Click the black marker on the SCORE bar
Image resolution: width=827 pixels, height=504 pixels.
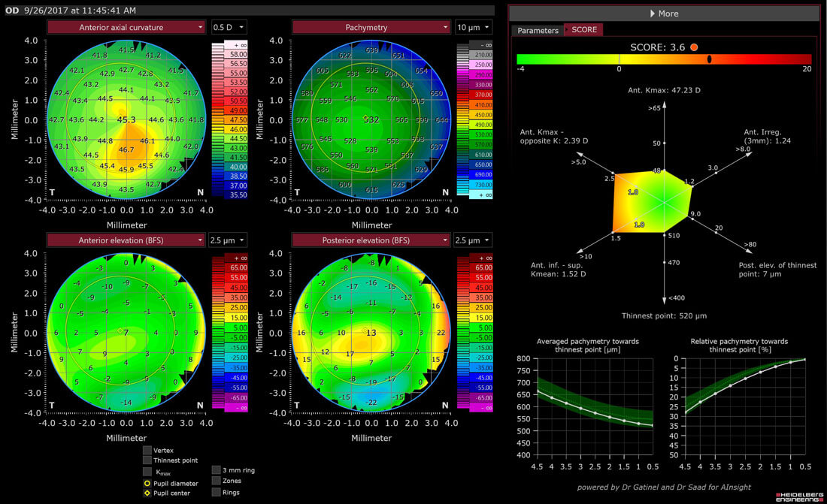click(709, 59)
